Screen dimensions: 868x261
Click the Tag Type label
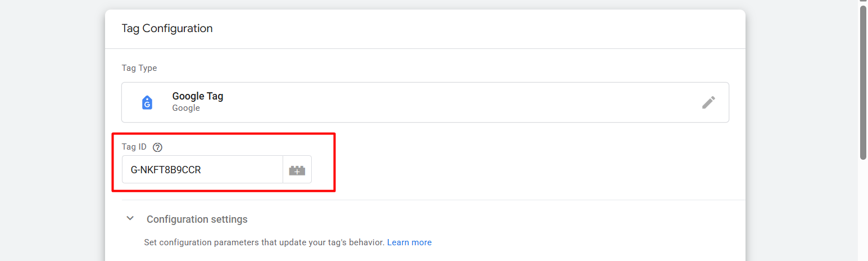pyautogui.click(x=139, y=68)
